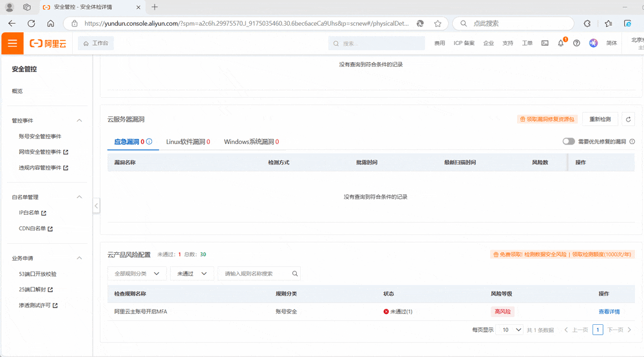Open a new browser tab

point(155,7)
